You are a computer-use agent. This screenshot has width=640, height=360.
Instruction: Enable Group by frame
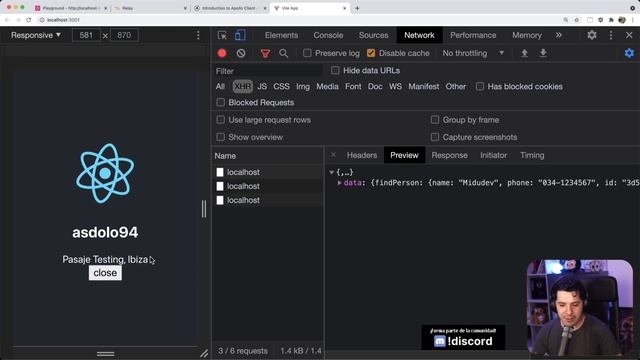pyautogui.click(x=435, y=120)
